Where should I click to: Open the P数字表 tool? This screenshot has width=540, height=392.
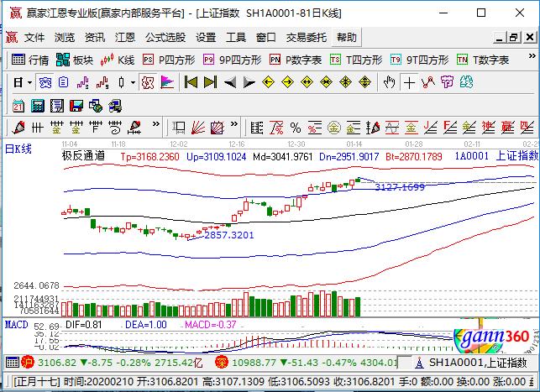[x=296, y=60]
